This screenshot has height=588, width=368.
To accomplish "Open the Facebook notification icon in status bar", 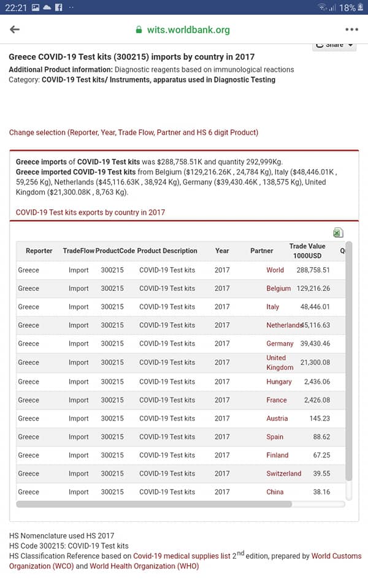I will point(59,7).
